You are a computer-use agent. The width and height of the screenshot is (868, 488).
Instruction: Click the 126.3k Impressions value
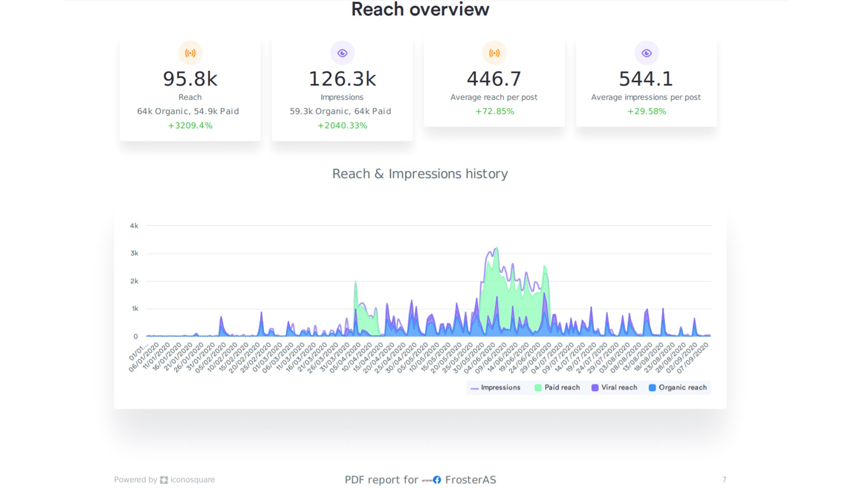point(342,79)
